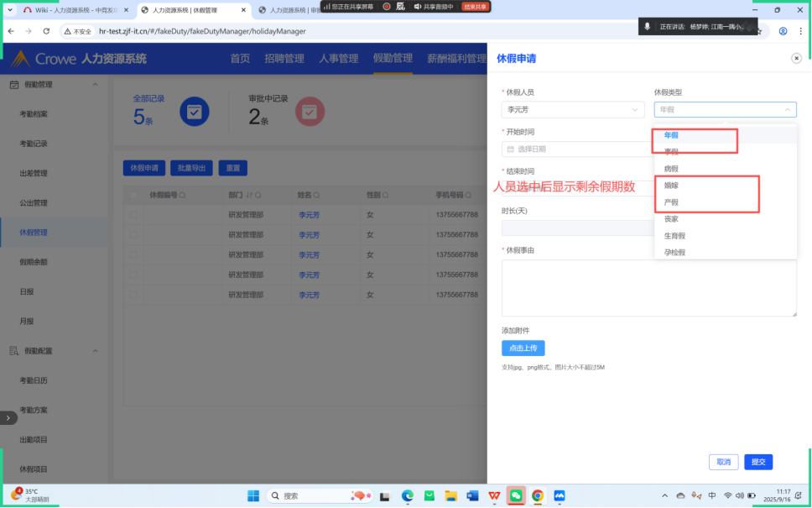Click the red 结束共享 button
Image resolution: width=812 pixels, height=508 pixels.
pyautogui.click(x=475, y=7)
